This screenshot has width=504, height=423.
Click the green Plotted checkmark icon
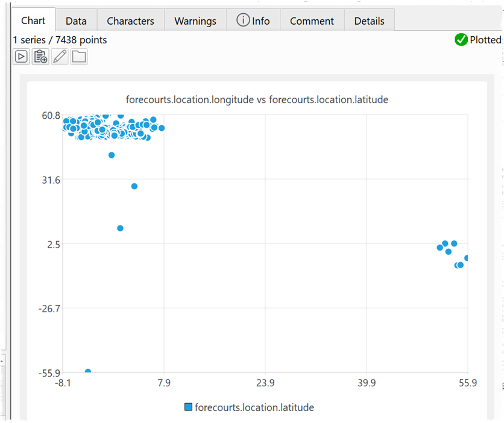[x=461, y=40]
